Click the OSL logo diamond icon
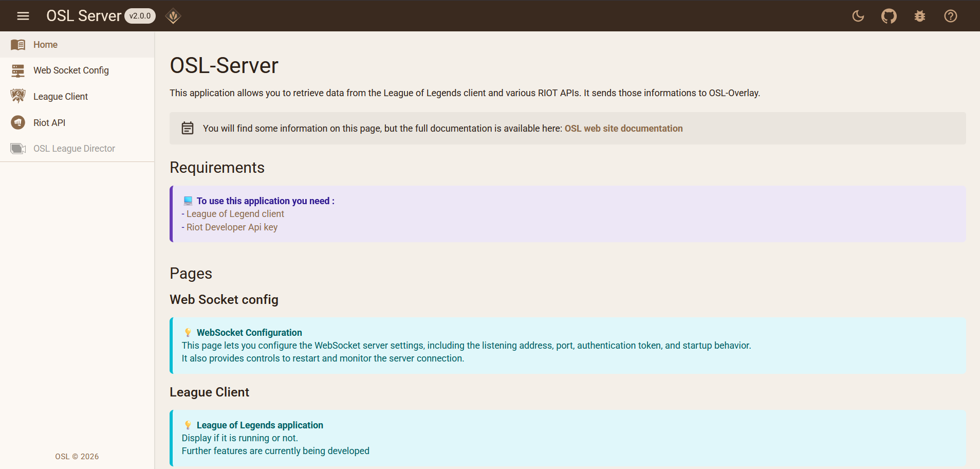Screen dimensions: 980x469 point(173,16)
